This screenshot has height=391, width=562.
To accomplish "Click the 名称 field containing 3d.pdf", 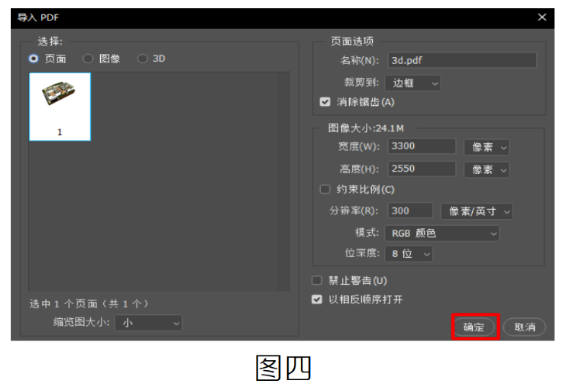I will pyautogui.click(x=462, y=60).
